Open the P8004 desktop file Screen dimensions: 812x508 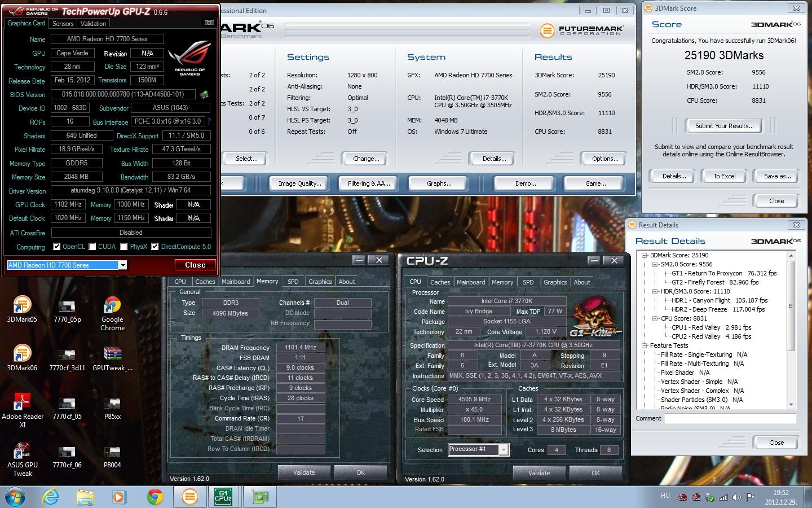[x=112, y=456]
